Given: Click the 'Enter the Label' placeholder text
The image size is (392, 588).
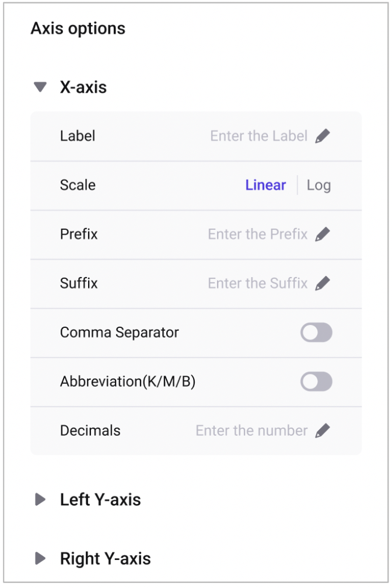Looking at the screenshot, I should (258, 136).
